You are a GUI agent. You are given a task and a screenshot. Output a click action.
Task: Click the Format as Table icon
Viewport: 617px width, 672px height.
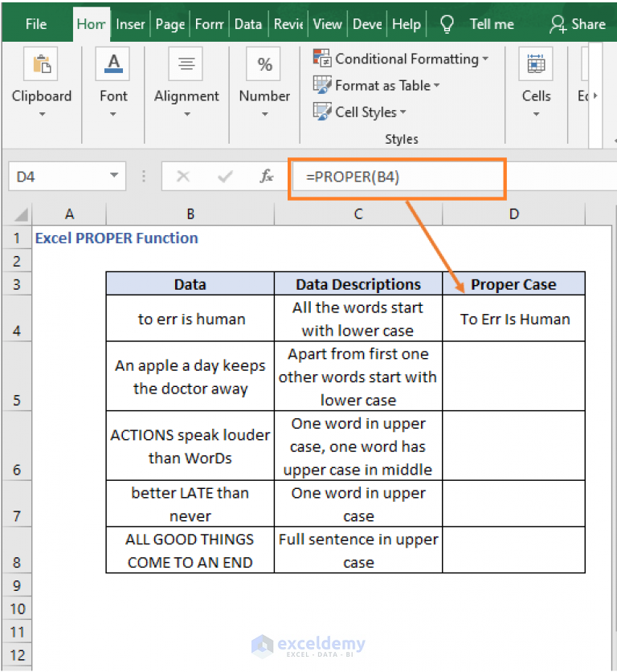(x=322, y=85)
